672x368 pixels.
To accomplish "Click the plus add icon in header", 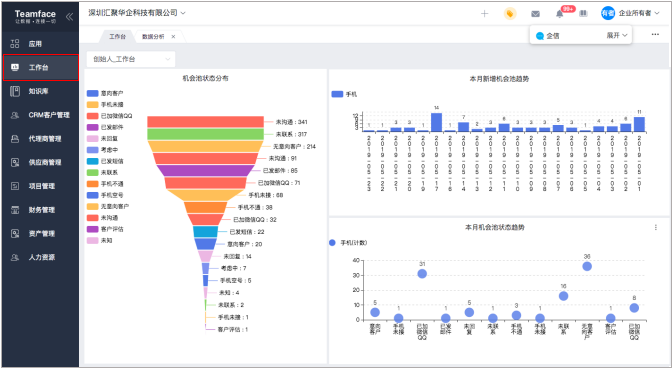I will (484, 14).
